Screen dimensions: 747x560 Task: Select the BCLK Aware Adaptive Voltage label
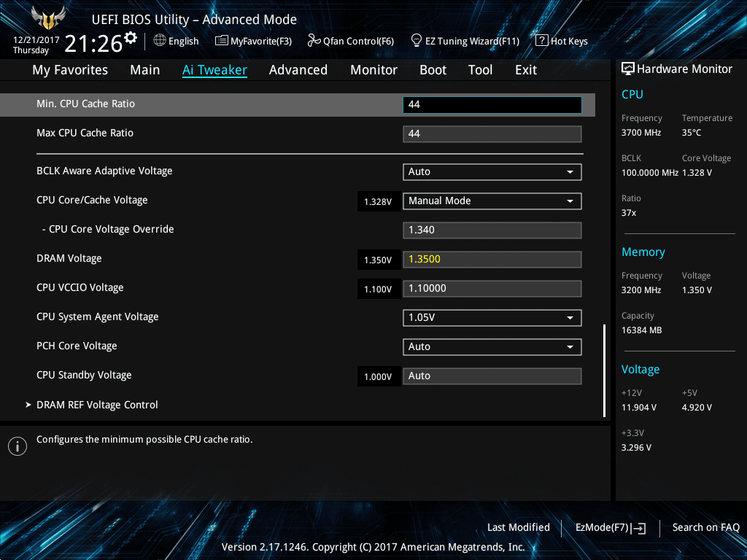[x=104, y=171]
